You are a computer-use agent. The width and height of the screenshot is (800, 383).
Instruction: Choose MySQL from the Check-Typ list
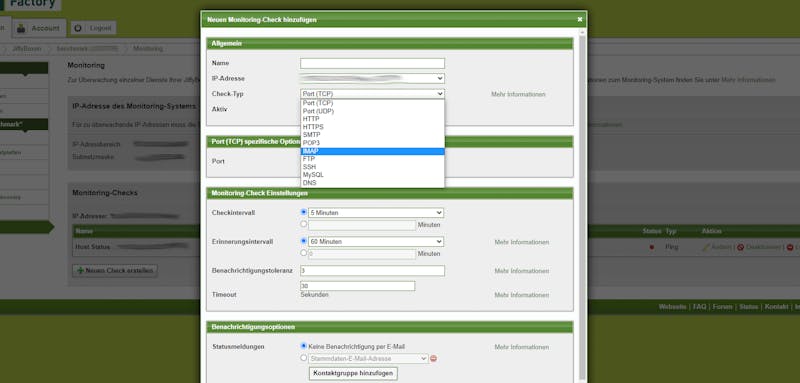[372, 175]
